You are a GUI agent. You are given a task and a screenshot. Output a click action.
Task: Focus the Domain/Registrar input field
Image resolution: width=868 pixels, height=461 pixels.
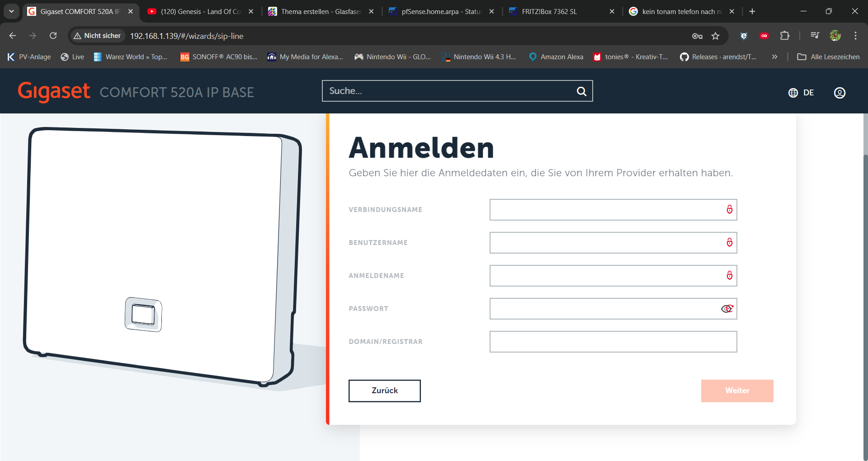coord(613,342)
